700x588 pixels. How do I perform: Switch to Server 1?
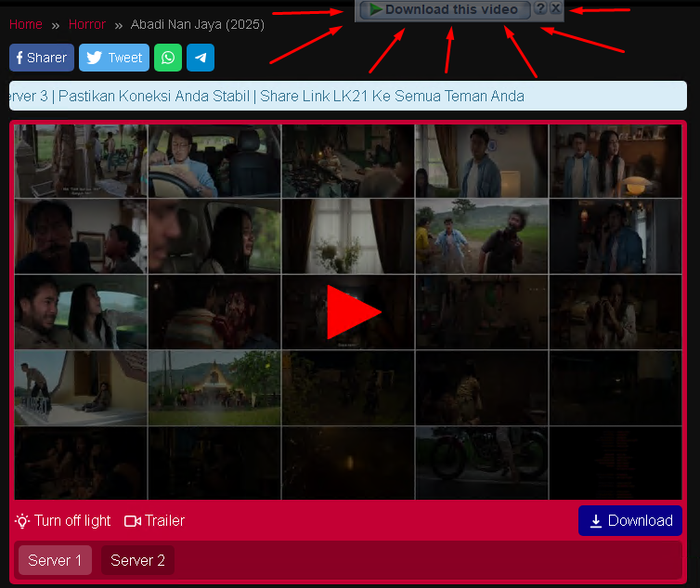(x=55, y=560)
